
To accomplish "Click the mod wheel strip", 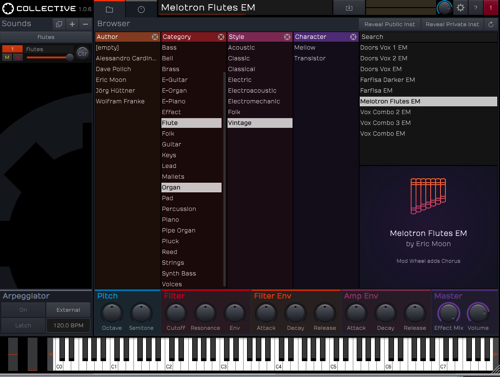I will coord(32,354).
